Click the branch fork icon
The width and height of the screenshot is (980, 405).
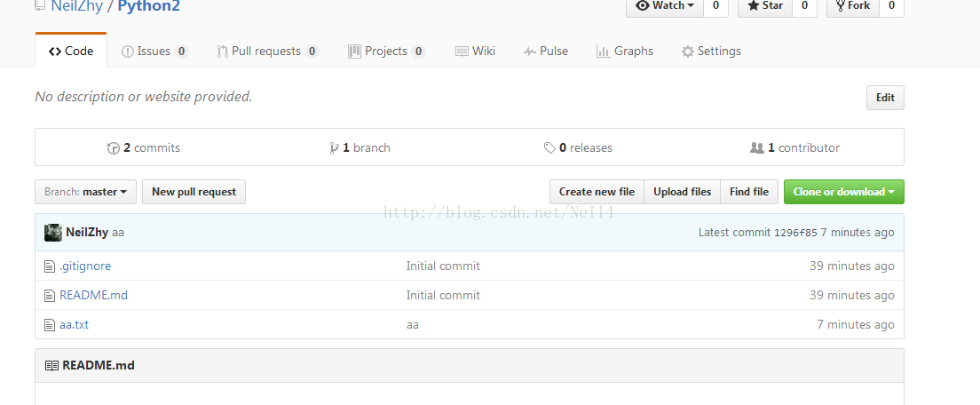(x=335, y=148)
